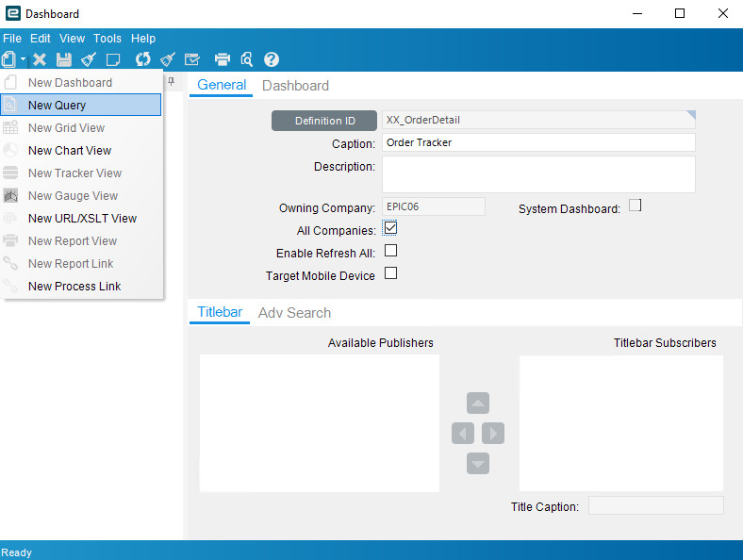Uncheck the All Companies checkbox

tap(390, 228)
